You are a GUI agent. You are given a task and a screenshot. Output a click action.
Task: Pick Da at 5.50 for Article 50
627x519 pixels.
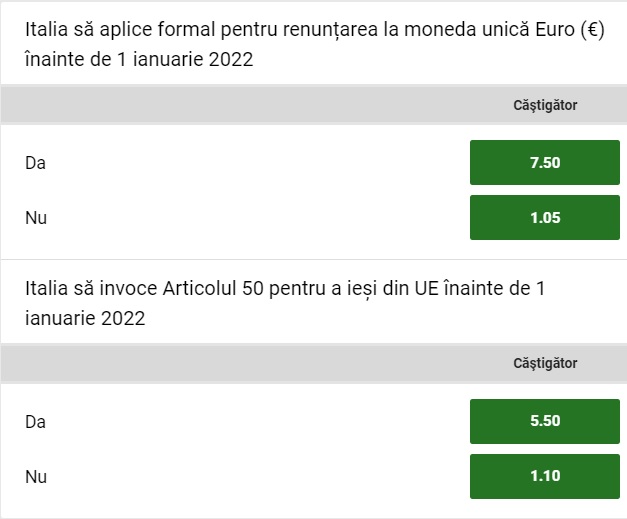point(545,421)
